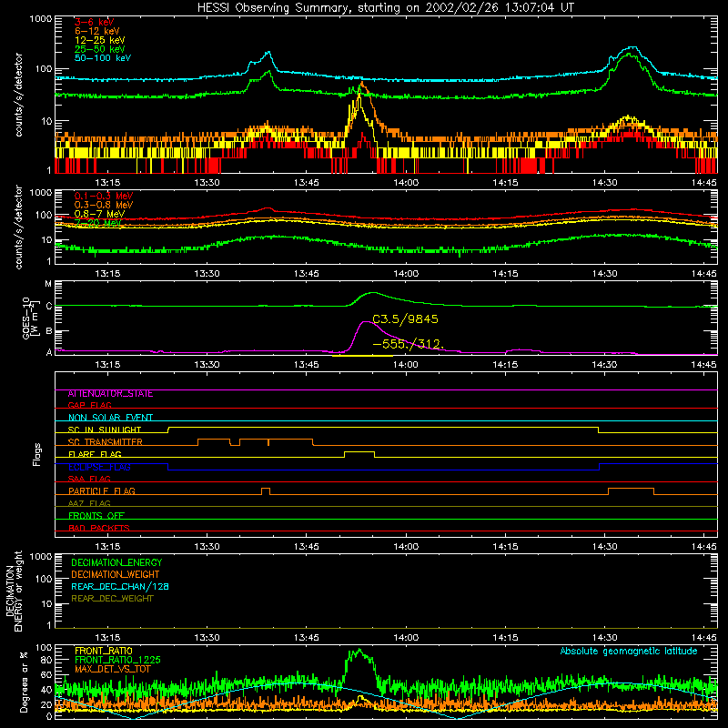
Task: Click the DECIMATION_ENERGY legend entry
Action: pos(116,562)
